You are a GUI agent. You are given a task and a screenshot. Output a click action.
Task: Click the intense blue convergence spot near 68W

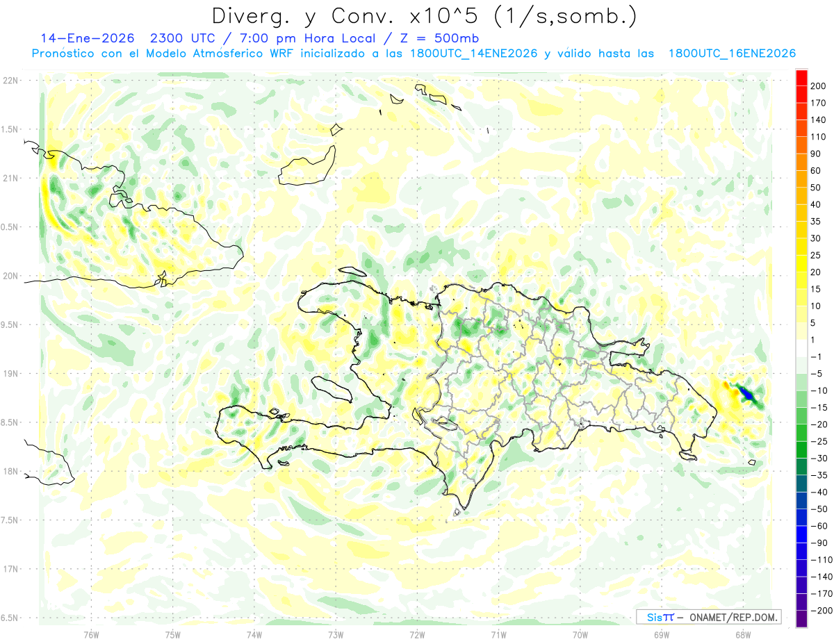(747, 394)
